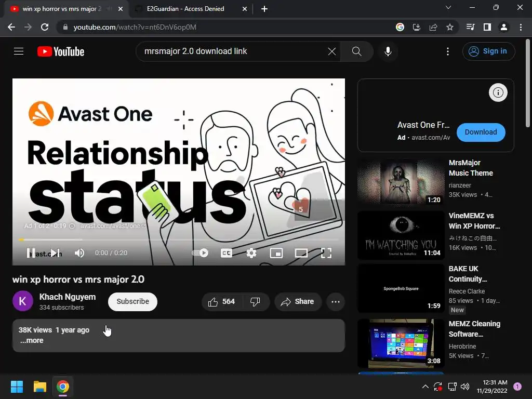The height and width of the screenshot is (399, 532).
Task: Mute the video player volume
Action: pyautogui.click(x=79, y=253)
